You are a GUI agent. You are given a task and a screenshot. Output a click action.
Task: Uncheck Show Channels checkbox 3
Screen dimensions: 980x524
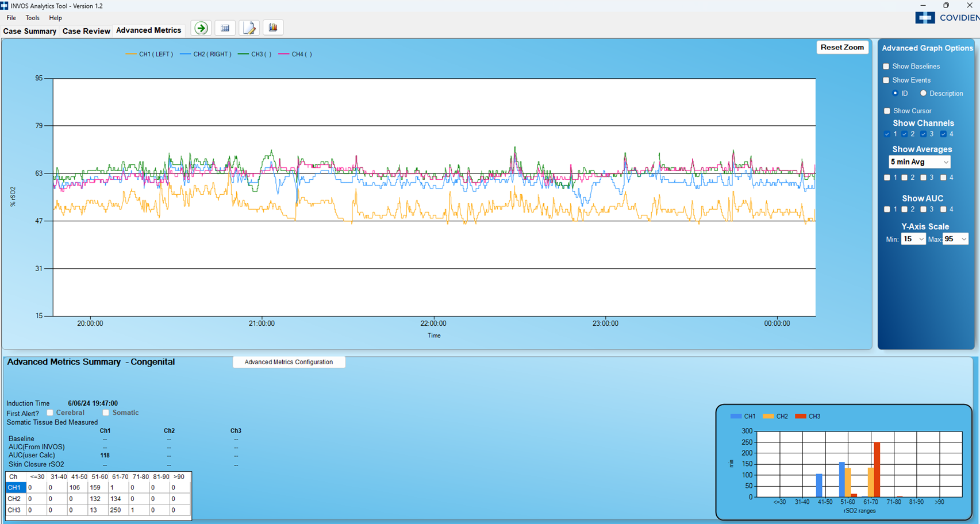tap(924, 134)
